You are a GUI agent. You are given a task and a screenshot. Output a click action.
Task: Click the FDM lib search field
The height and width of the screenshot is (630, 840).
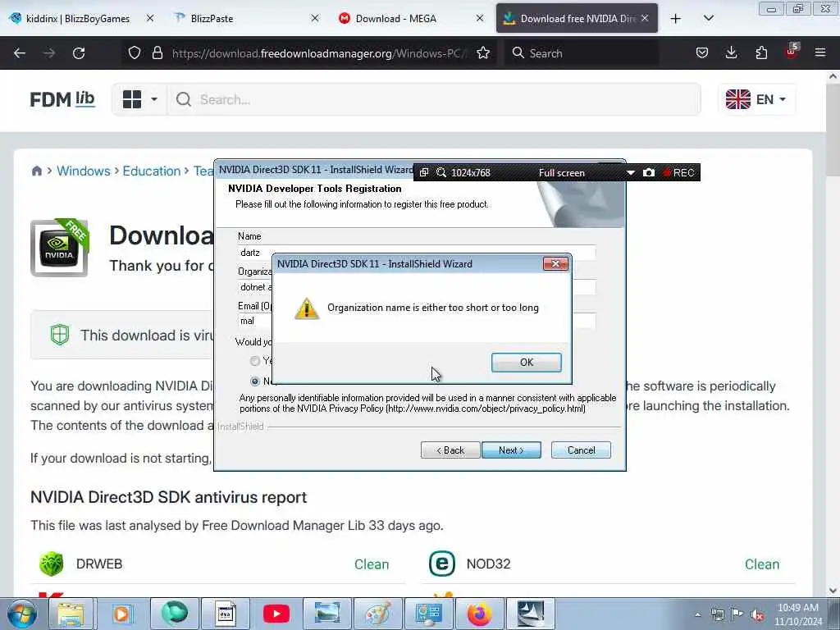tap(434, 99)
